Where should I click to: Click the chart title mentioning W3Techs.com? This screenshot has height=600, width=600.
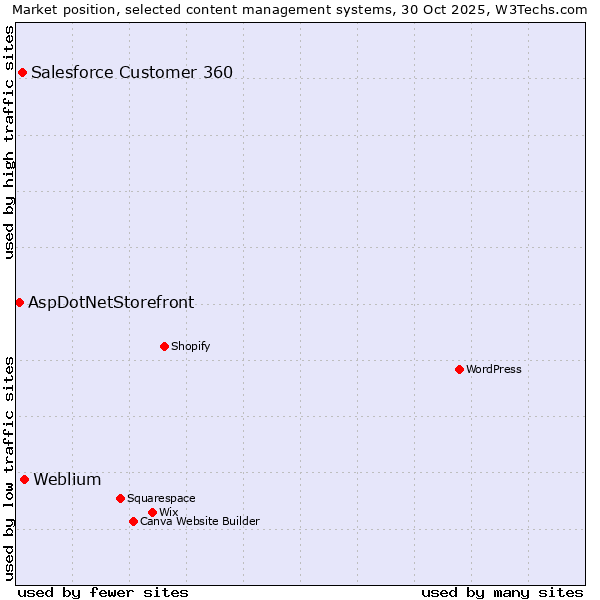click(300, 9)
